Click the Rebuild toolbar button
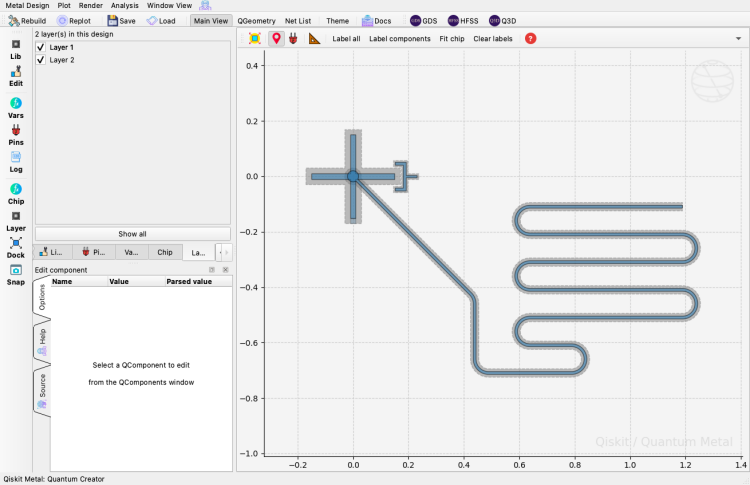The image size is (750, 485). pyautogui.click(x=27, y=21)
